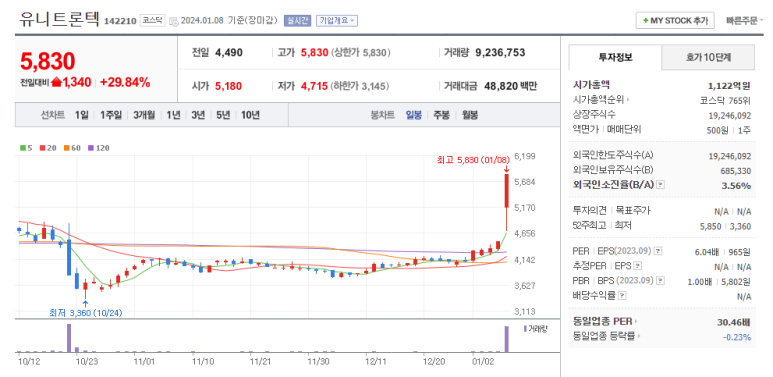773x377 pixels.
Task: Click help icon next to PBR BPS(2023.09)
Action: (661, 281)
